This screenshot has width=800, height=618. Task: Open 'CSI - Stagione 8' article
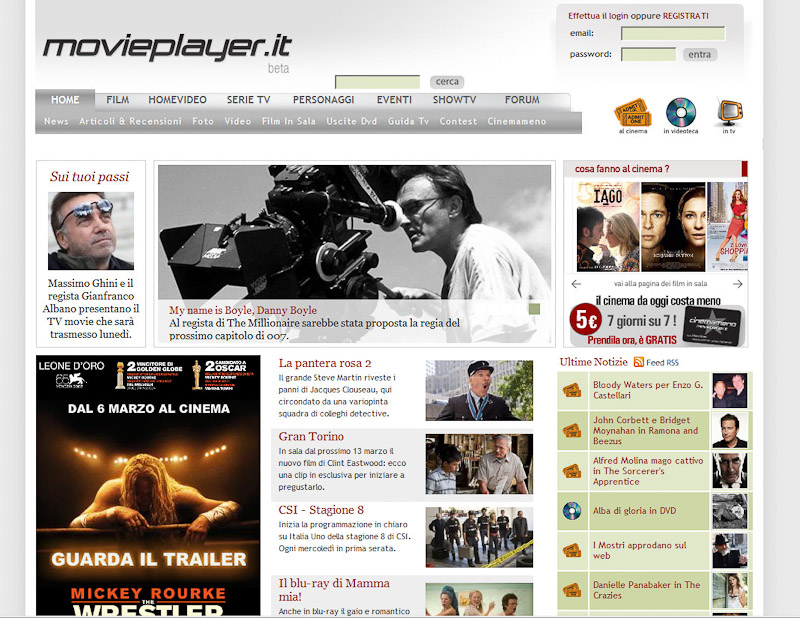click(x=321, y=510)
